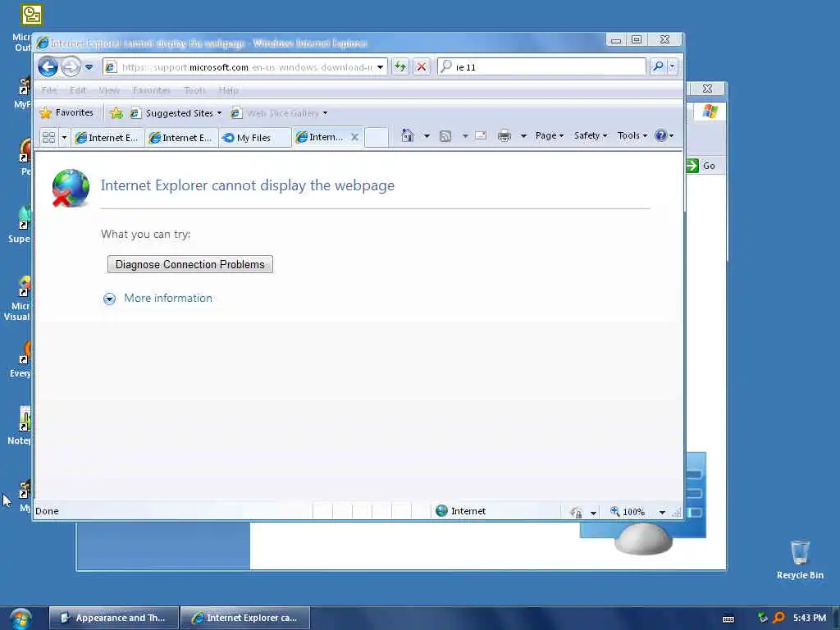This screenshot has height=630, width=840.
Task: Click the search box containing 'ie 11'
Action: pos(541,67)
